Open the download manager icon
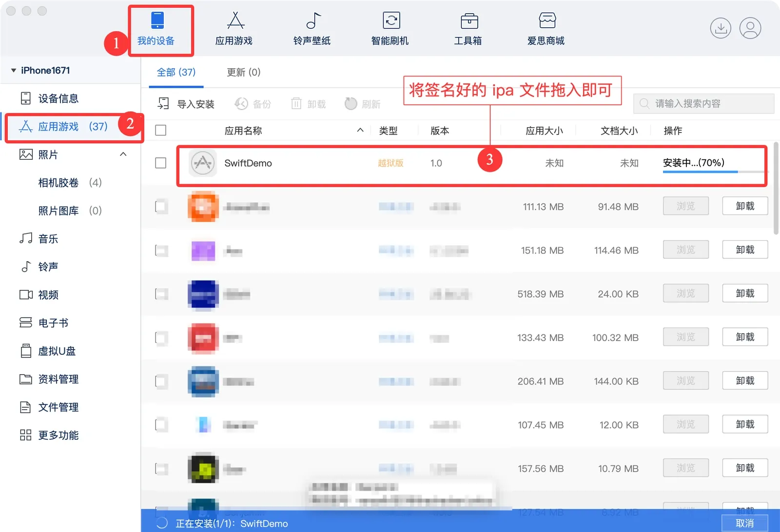Image resolution: width=780 pixels, height=532 pixels. [721, 28]
